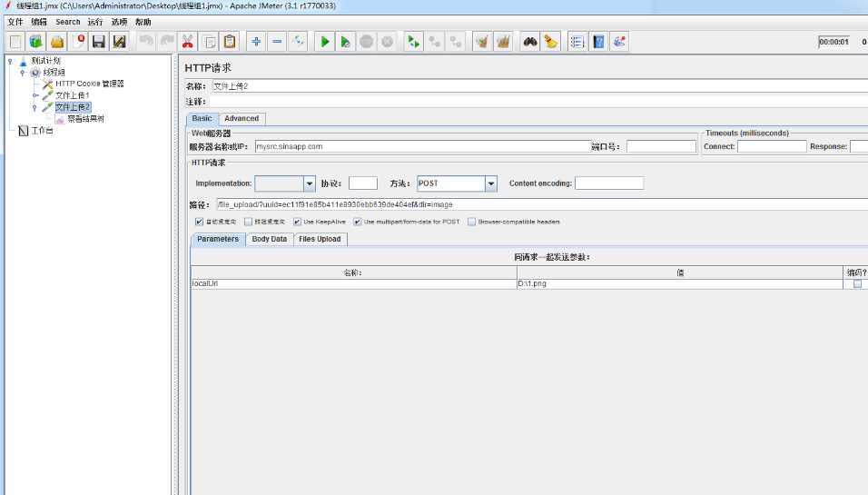Uncheck the Use KeepAlive checkbox
Screen dimensions: 868x495
[297, 222]
